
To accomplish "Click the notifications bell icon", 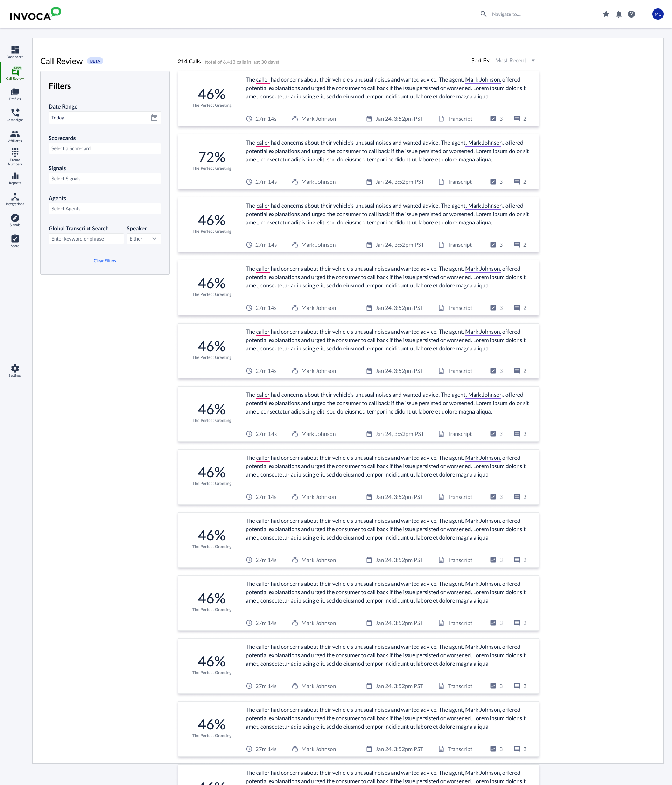I will pos(618,14).
